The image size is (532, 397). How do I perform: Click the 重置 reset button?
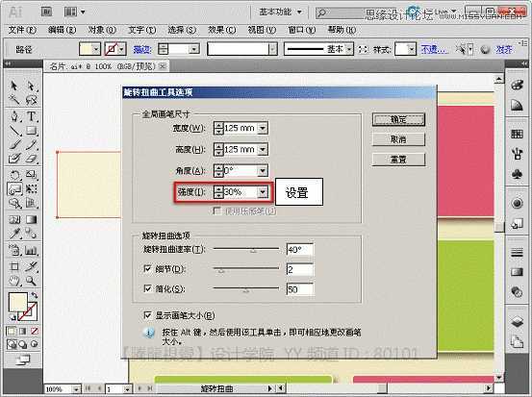(398, 160)
